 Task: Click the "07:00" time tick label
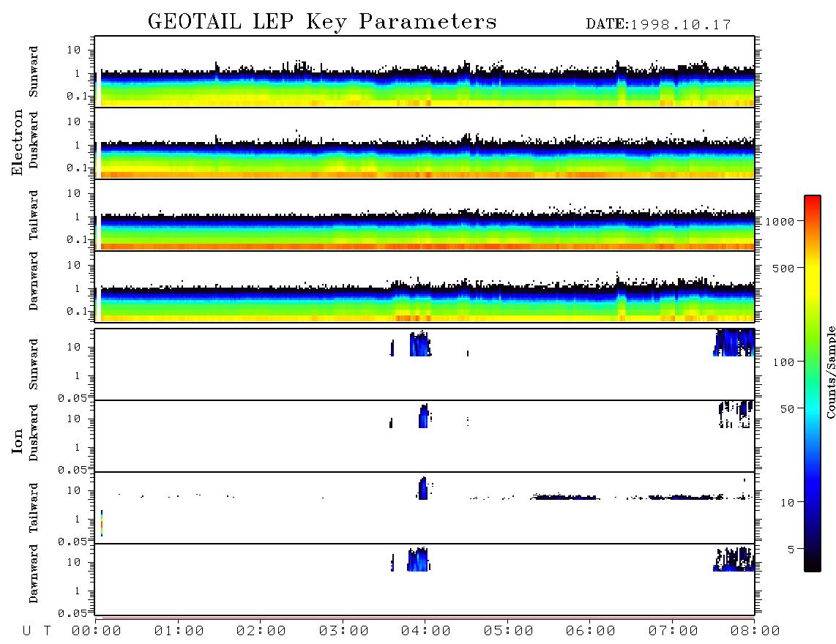[x=673, y=631]
